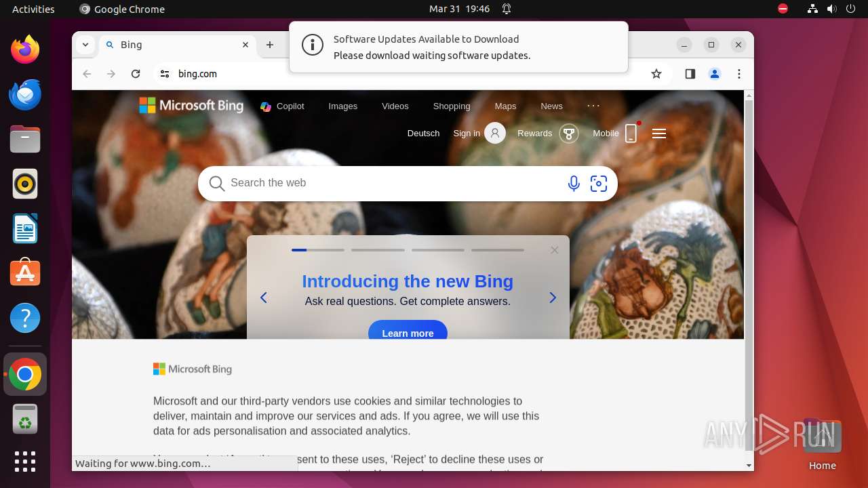Click the Chrome reload page icon
Image resolution: width=868 pixels, height=488 pixels.
tap(136, 74)
